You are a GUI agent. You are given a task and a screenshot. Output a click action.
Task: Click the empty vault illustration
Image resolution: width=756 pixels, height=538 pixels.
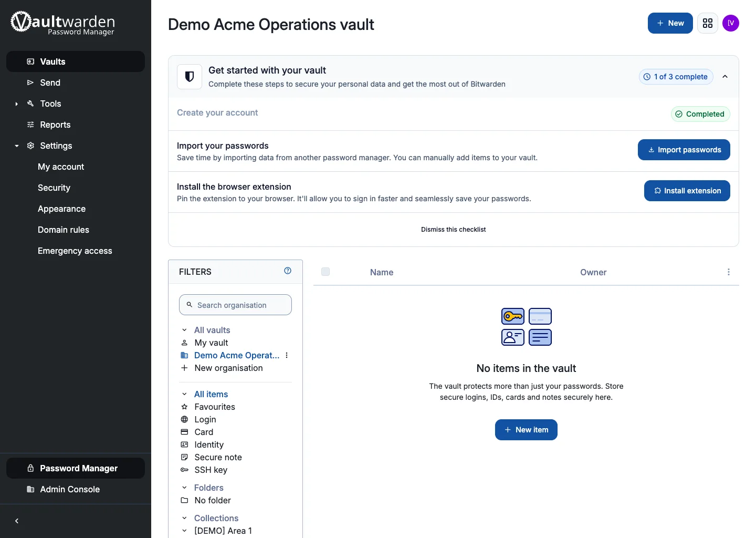click(527, 327)
